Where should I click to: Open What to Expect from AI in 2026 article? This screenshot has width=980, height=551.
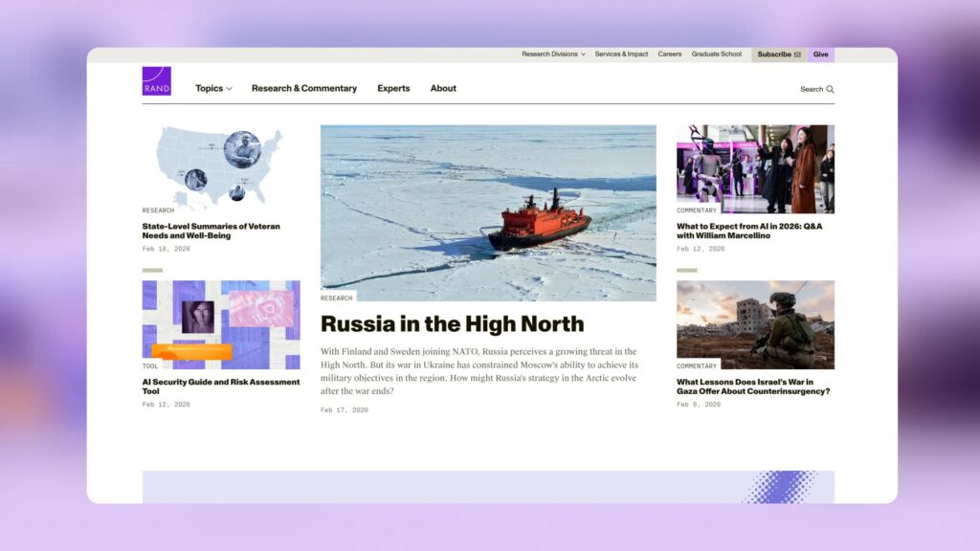pyautogui.click(x=749, y=231)
